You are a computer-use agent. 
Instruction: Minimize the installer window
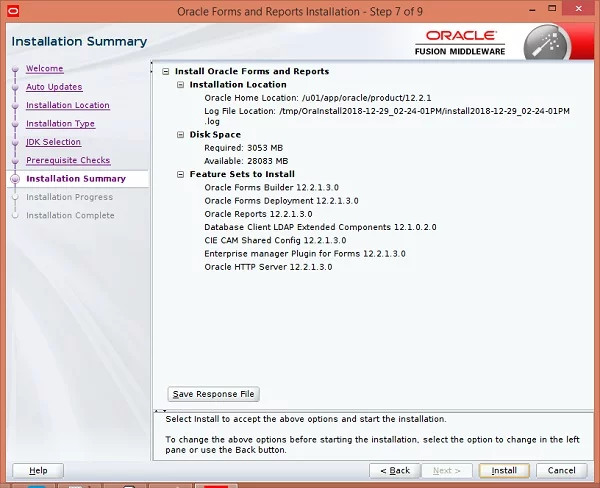click(x=532, y=9)
